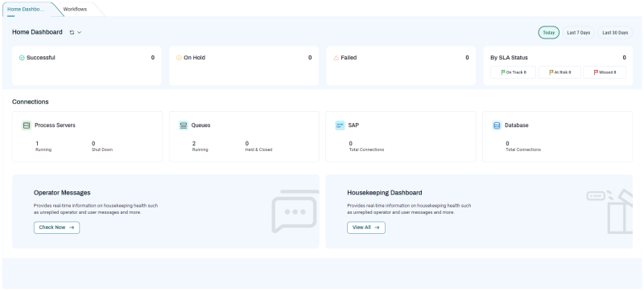Click the By SLA Status heading
The image size is (644, 291).
pos(509,58)
